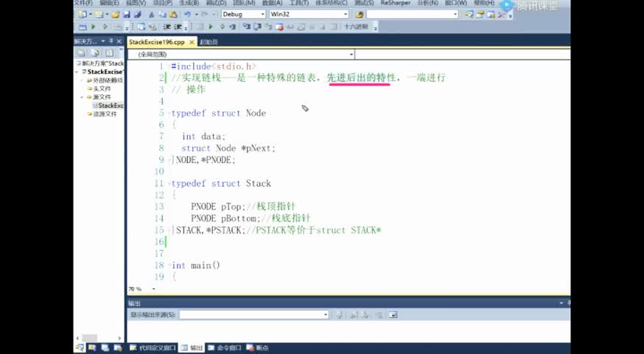
Task: Click the Save floppy disk icon
Action: 127,15
